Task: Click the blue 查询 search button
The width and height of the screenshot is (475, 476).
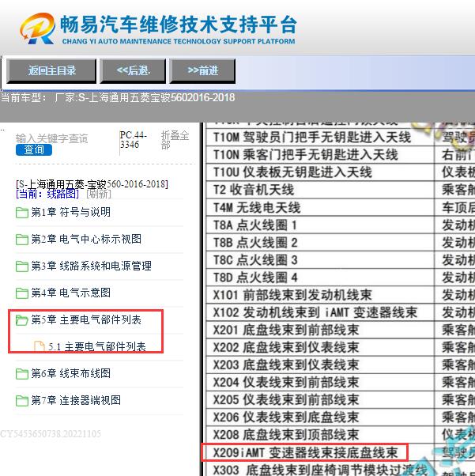Action: coord(34,149)
